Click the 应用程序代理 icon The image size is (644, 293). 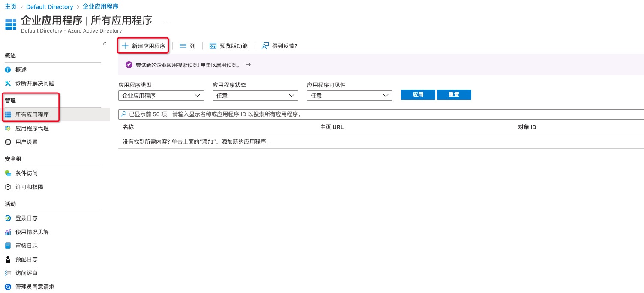(8, 128)
